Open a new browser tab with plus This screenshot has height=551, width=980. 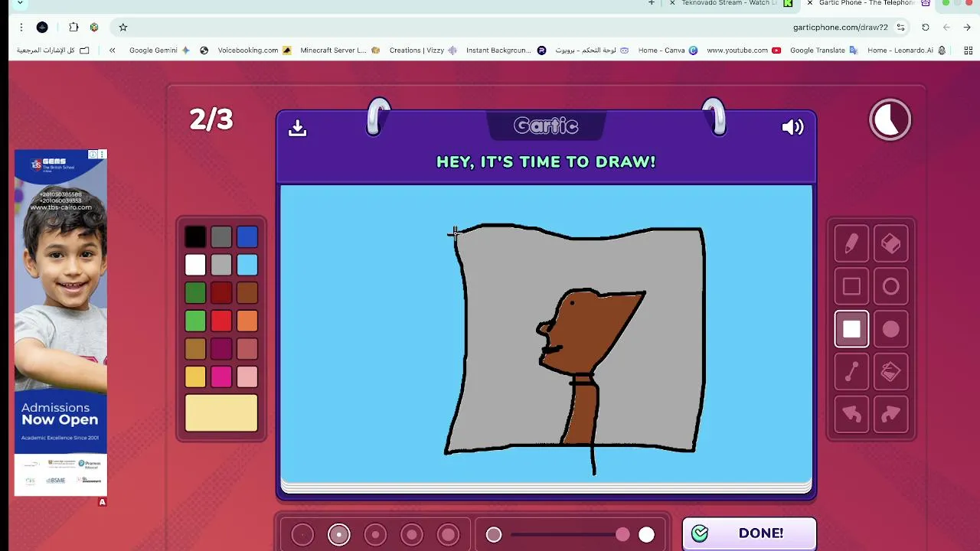652,3
